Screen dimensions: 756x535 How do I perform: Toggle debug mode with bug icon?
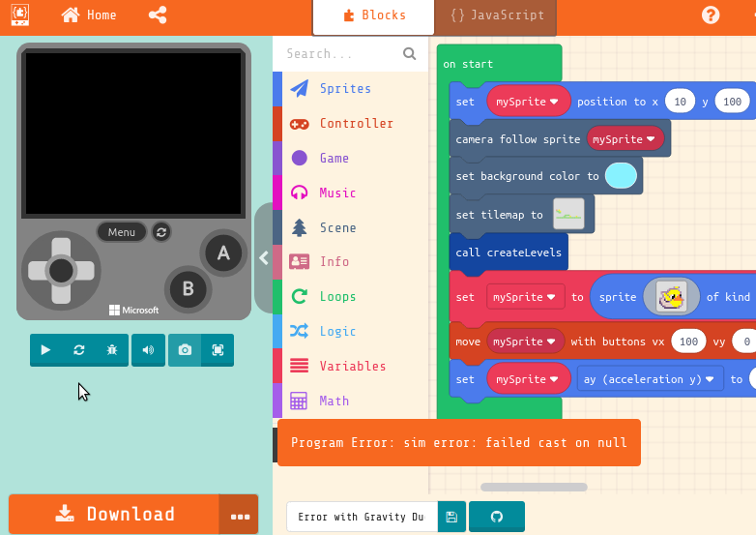click(x=111, y=350)
